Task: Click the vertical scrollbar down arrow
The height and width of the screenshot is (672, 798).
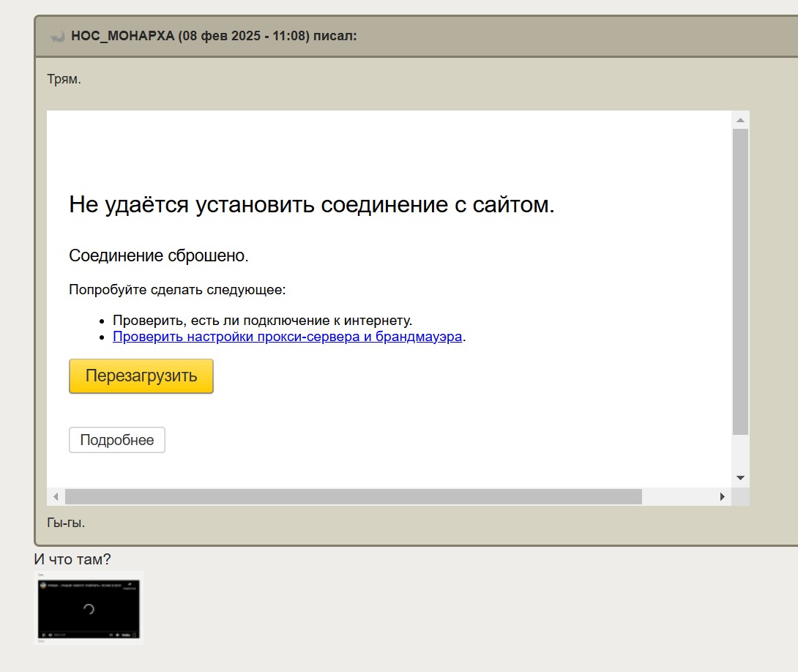Action: click(x=740, y=478)
